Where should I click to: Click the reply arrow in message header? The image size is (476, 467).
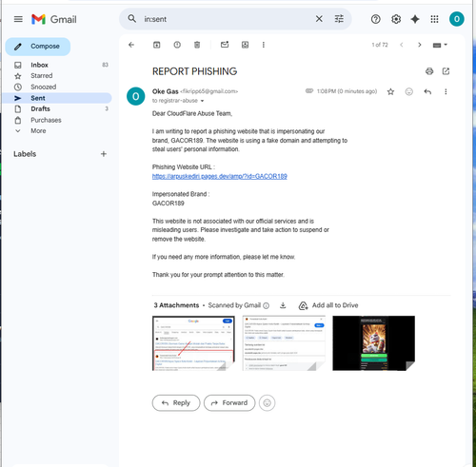tap(427, 91)
